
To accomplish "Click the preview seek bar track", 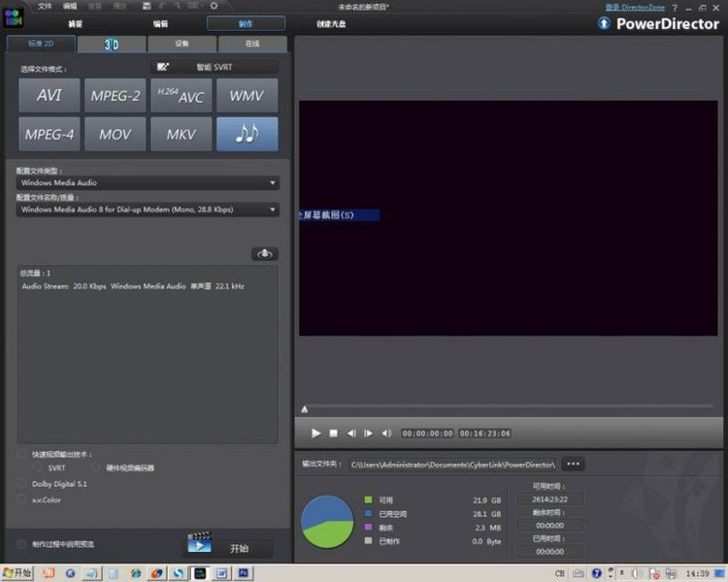I will click(x=511, y=406).
